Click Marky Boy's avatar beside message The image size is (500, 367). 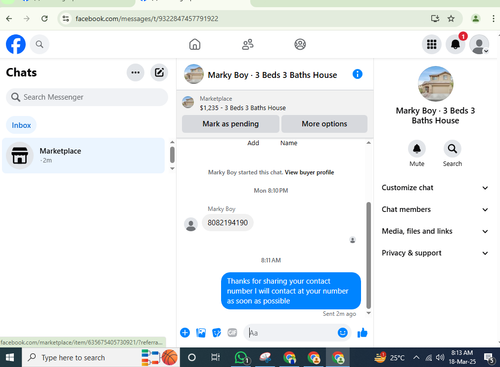click(x=191, y=225)
